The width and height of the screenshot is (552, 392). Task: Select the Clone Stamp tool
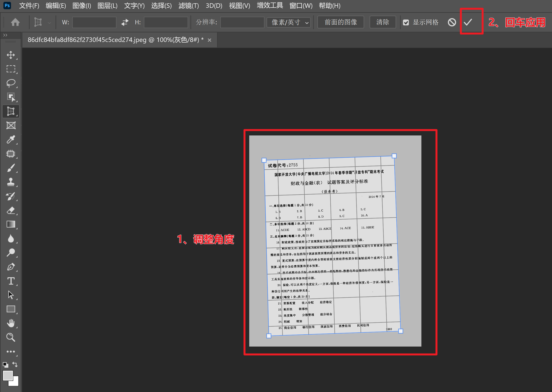(11, 182)
